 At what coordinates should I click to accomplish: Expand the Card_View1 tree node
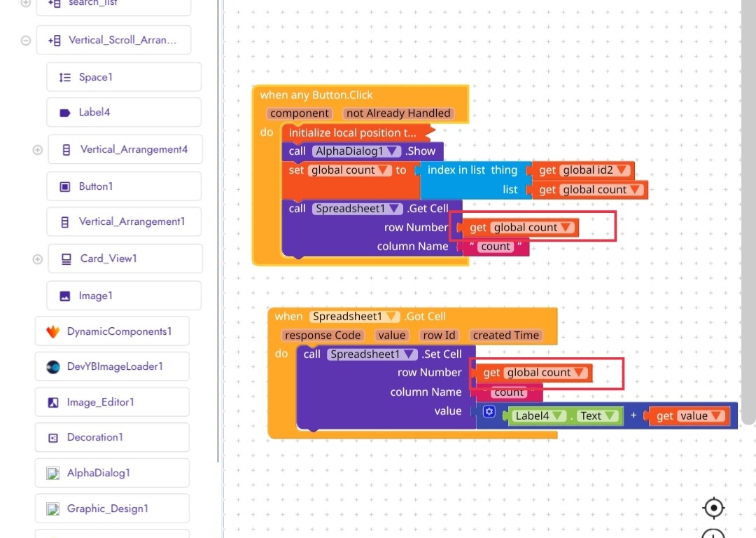38,259
